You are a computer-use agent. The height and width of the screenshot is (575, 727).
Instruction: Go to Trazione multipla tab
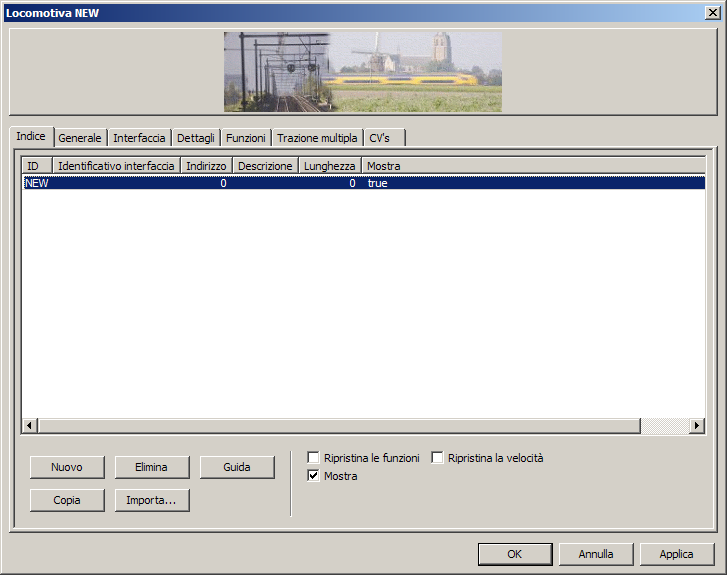(x=317, y=138)
